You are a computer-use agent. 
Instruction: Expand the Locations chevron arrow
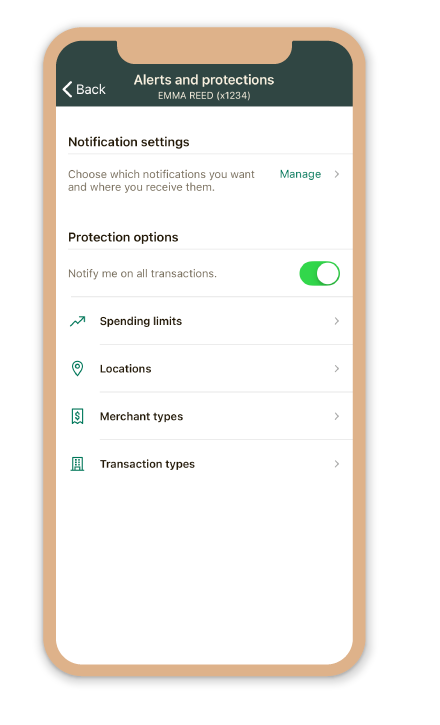(x=337, y=369)
